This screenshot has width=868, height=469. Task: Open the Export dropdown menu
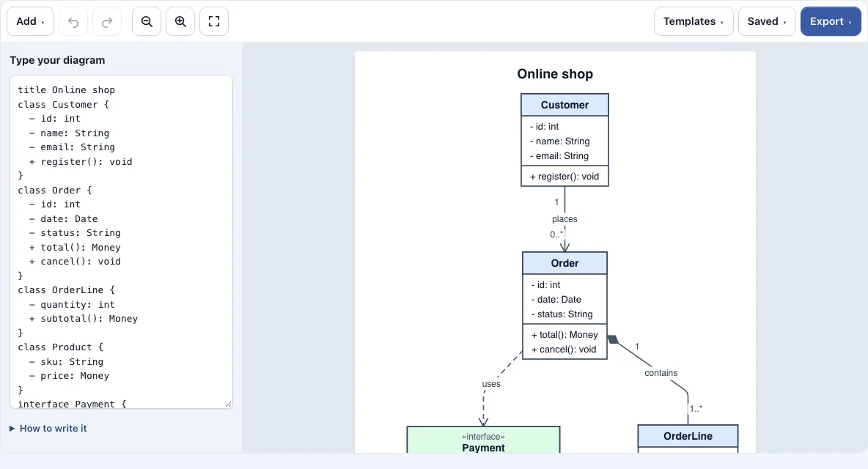(x=831, y=21)
